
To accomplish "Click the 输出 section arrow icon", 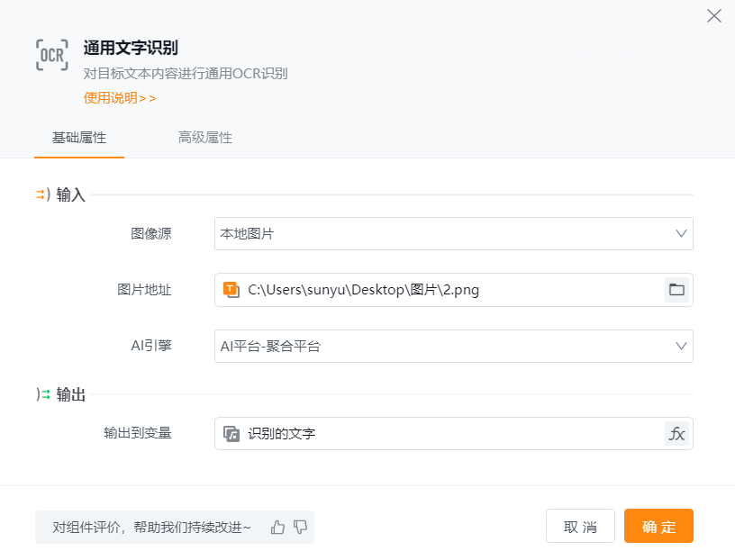I will (42, 394).
